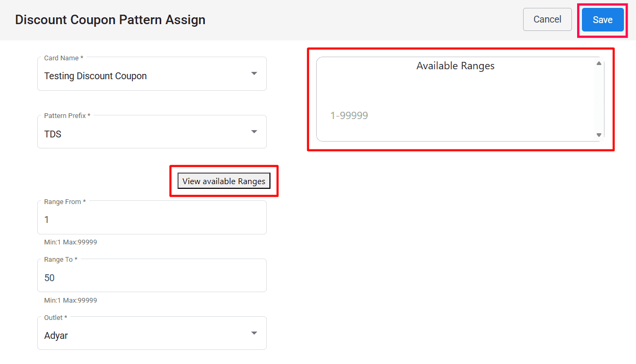Screen dimensions: 636x364
Task: Click the scroll up arrow in Available Ranges
Action: [599, 63]
